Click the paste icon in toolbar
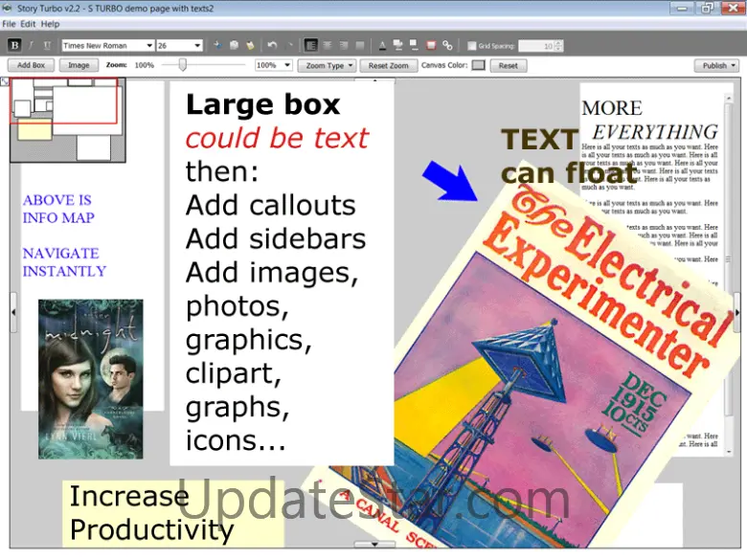The image size is (747, 560). pos(250,45)
